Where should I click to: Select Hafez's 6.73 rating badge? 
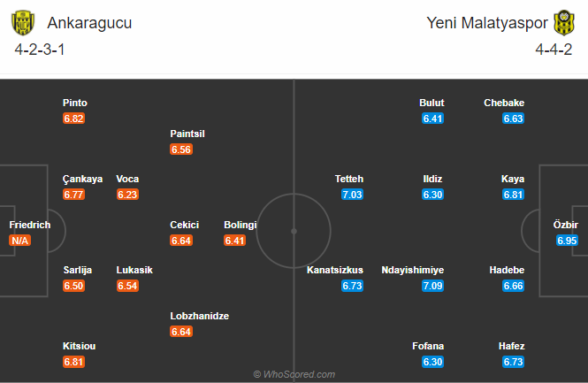(x=514, y=362)
